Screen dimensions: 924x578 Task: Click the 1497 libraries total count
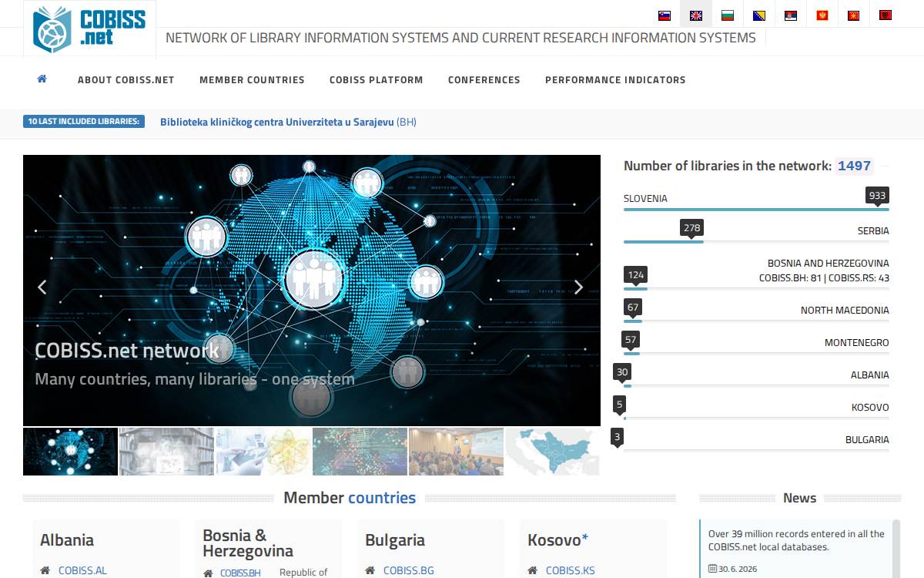[854, 166]
